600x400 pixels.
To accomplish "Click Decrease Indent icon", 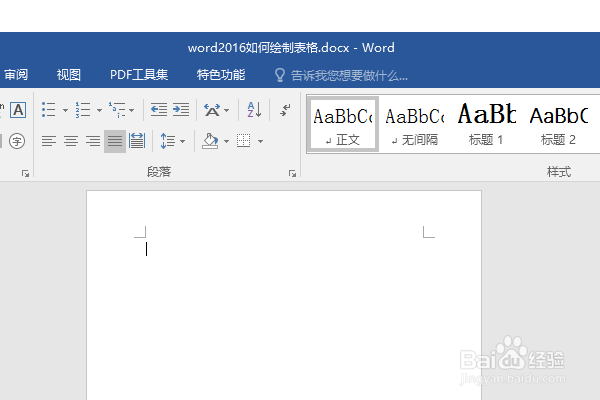I will (x=158, y=110).
